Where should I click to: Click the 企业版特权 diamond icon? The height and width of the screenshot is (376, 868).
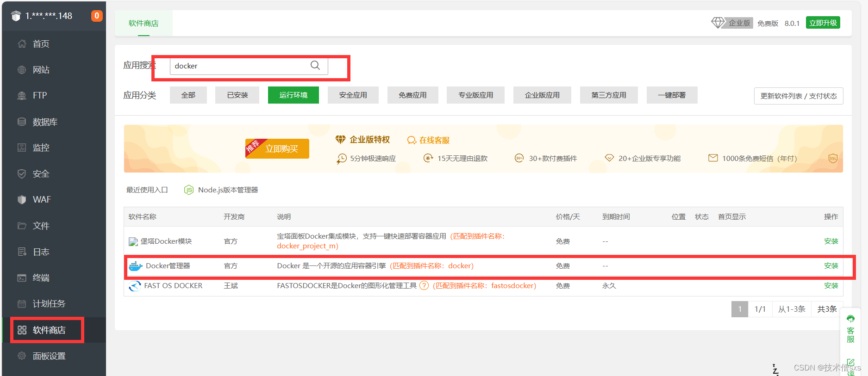341,139
